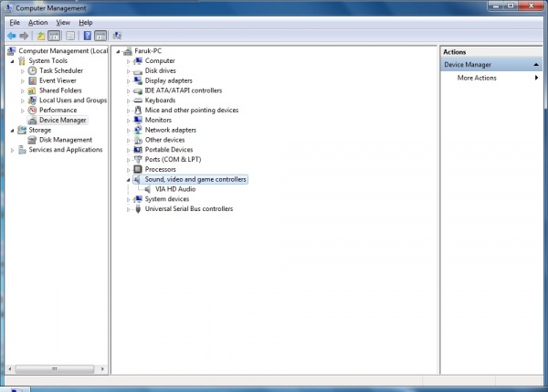Image resolution: width=548 pixels, height=392 pixels.
Task: Expand the Portable Devices node arrow
Action: click(128, 150)
